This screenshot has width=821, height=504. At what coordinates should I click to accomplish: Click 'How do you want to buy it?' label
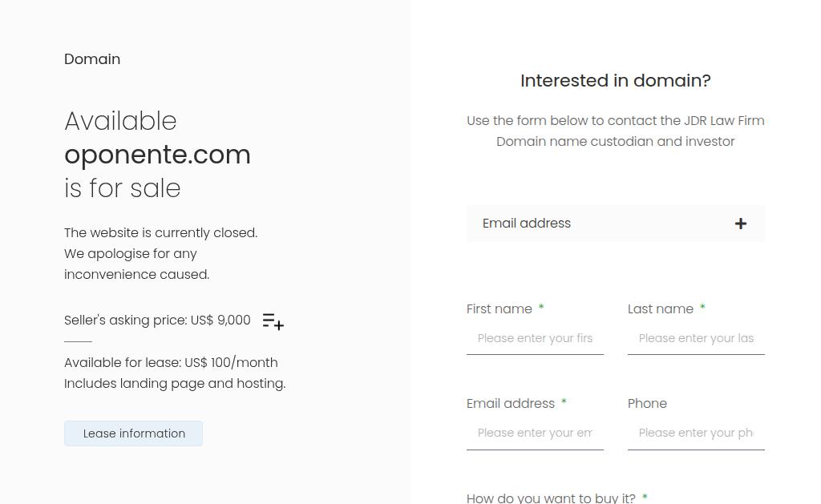pyautogui.click(x=551, y=498)
